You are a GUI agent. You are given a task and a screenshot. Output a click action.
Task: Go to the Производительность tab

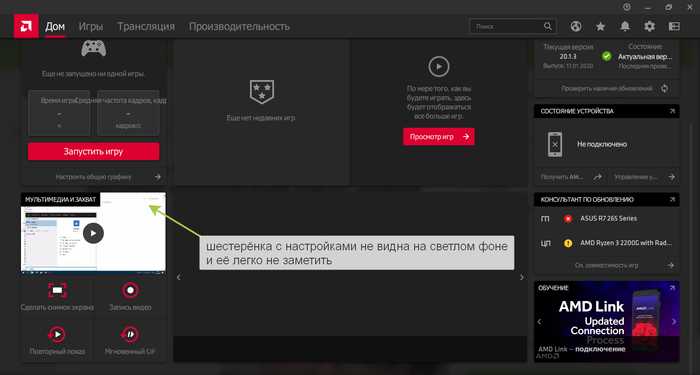[239, 27]
